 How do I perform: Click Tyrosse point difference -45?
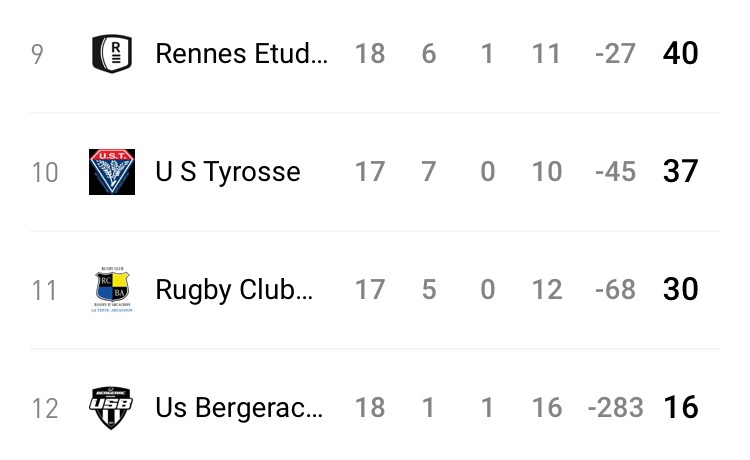[x=615, y=172]
